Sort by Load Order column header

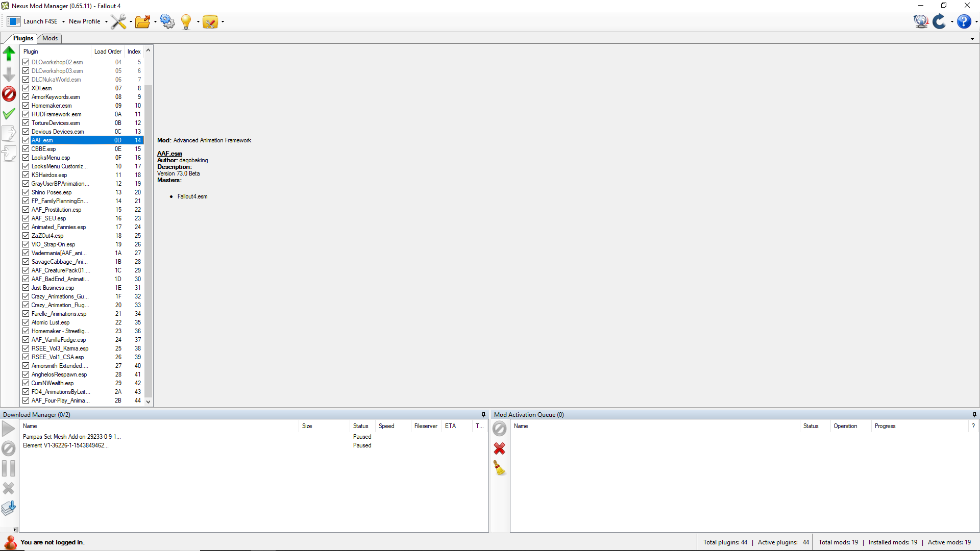108,52
